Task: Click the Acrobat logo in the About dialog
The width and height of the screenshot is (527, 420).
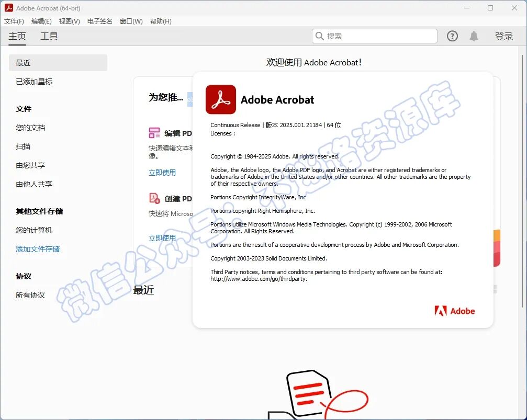Action: (221, 99)
